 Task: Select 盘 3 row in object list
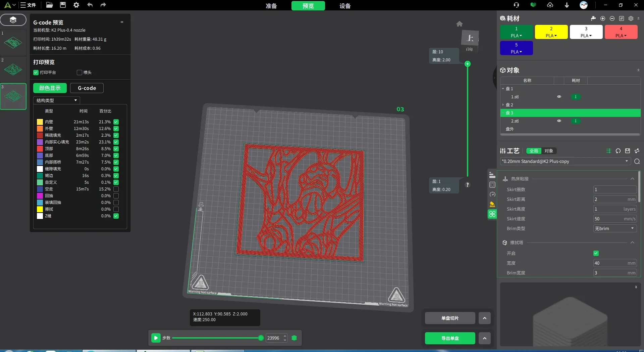[x=570, y=113]
